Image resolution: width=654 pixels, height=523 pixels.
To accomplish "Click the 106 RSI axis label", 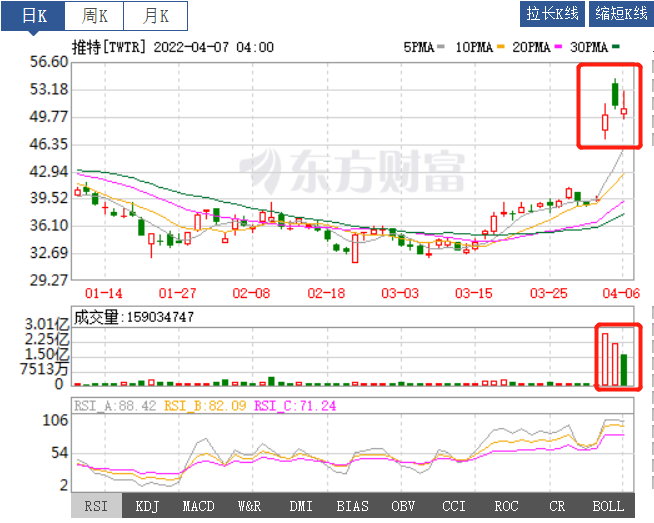I will tap(55, 420).
